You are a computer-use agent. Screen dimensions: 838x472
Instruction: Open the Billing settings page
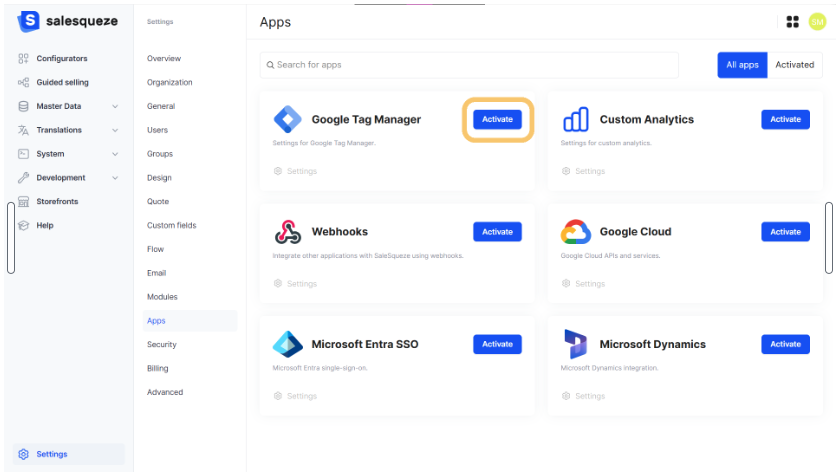[158, 368]
